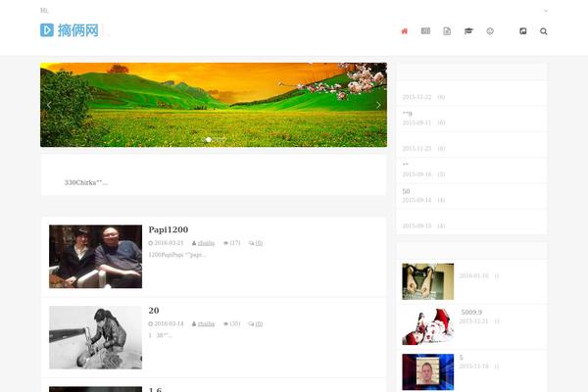Open the article titled 1.6
The image size is (588, 392).
(155, 390)
